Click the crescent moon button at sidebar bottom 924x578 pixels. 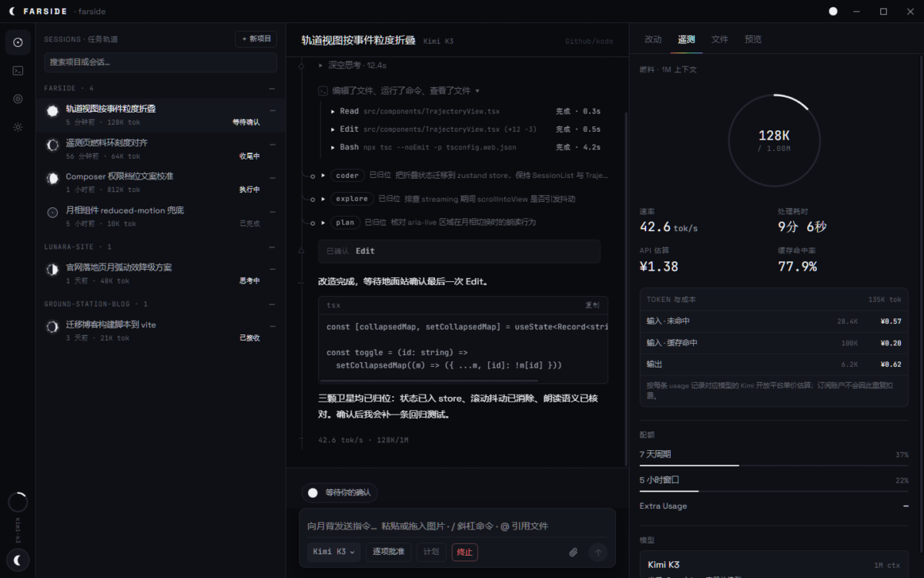(x=18, y=560)
